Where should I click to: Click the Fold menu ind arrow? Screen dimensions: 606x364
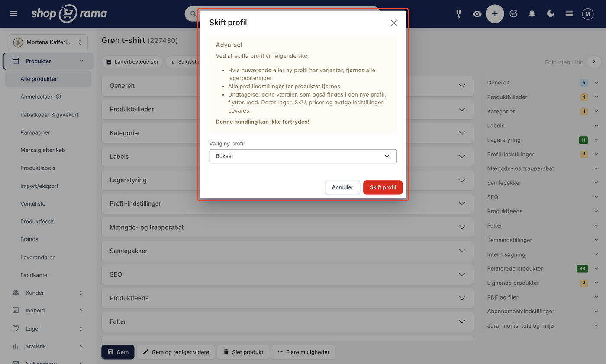click(594, 62)
